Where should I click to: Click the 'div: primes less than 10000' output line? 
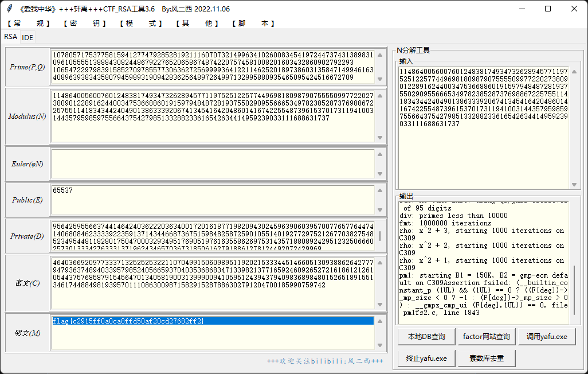click(x=453, y=216)
